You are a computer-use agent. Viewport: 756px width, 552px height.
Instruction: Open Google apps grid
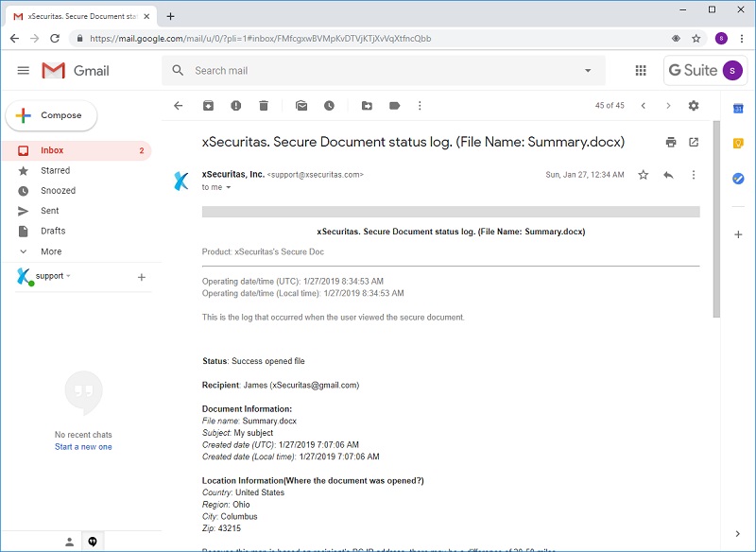pos(641,71)
